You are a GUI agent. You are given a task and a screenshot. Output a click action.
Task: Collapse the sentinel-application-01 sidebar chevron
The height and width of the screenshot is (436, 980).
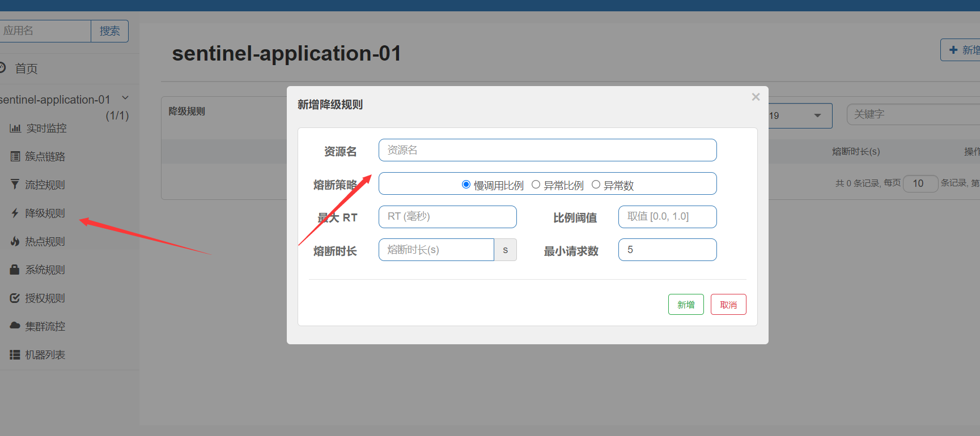[x=125, y=98]
